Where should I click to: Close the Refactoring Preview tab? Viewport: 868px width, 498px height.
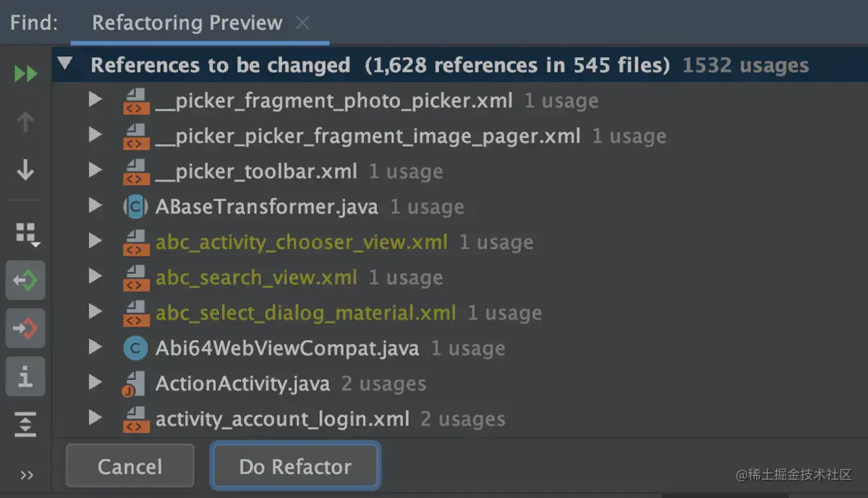(303, 23)
